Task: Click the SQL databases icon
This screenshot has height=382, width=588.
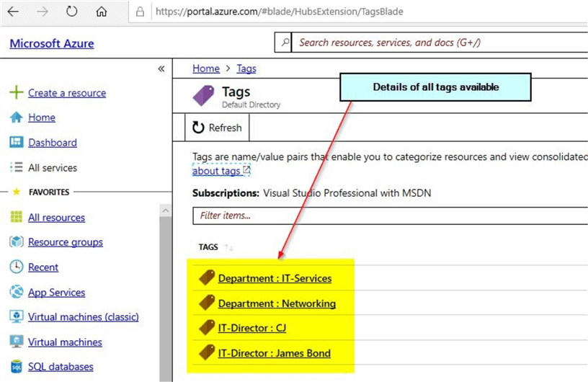Action: coord(16,367)
